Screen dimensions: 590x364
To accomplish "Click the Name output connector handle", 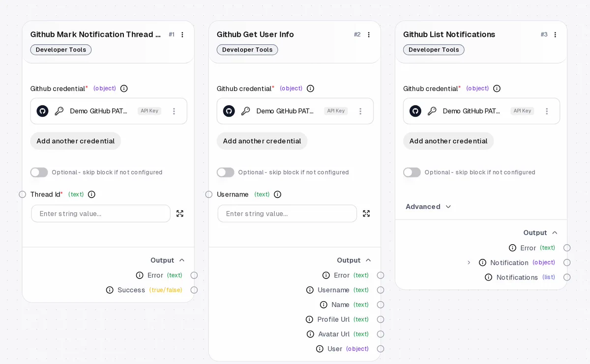I will pos(381,305).
